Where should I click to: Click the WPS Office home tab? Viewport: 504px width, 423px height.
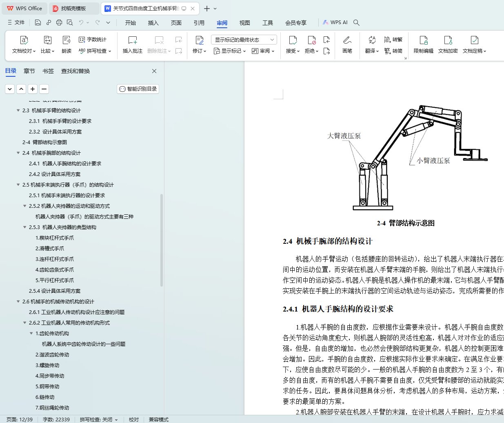pyautogui.click(x=25, y=9)
